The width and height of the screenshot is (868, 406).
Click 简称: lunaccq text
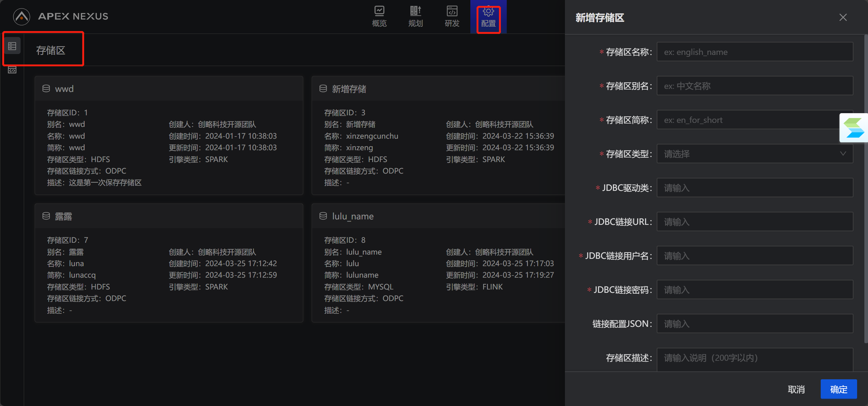click(71, 275)
